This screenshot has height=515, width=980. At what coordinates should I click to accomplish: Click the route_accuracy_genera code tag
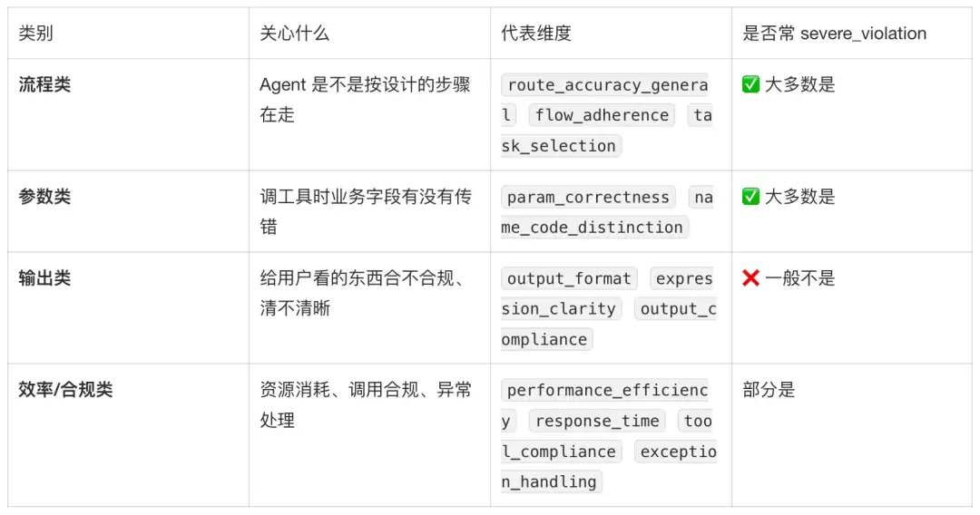point(605,85)
